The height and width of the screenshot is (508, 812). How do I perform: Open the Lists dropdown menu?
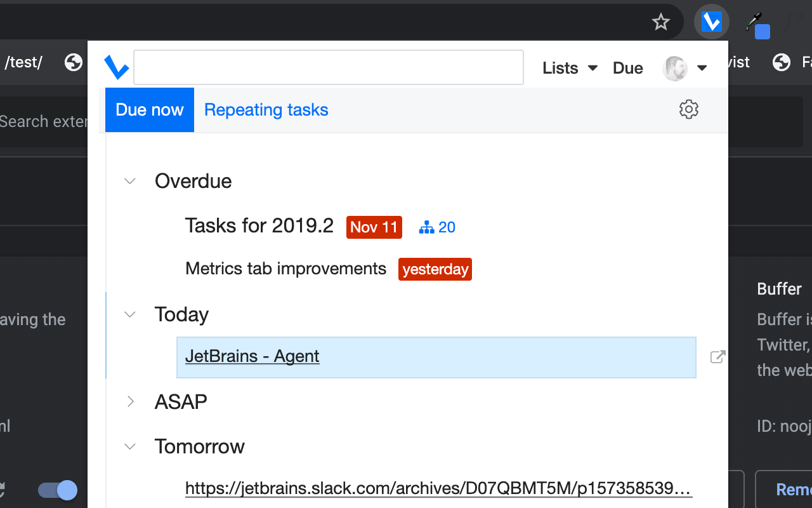(569, 68)
